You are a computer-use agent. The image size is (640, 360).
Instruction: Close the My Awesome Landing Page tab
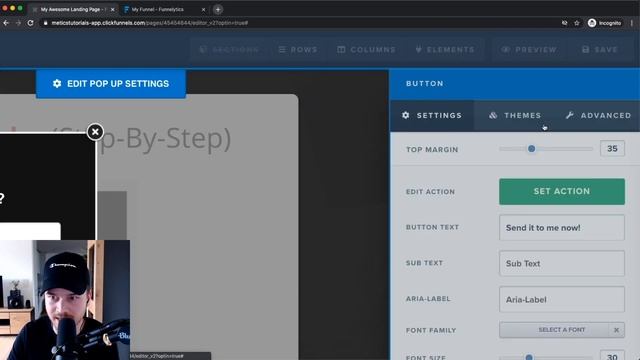113,9
